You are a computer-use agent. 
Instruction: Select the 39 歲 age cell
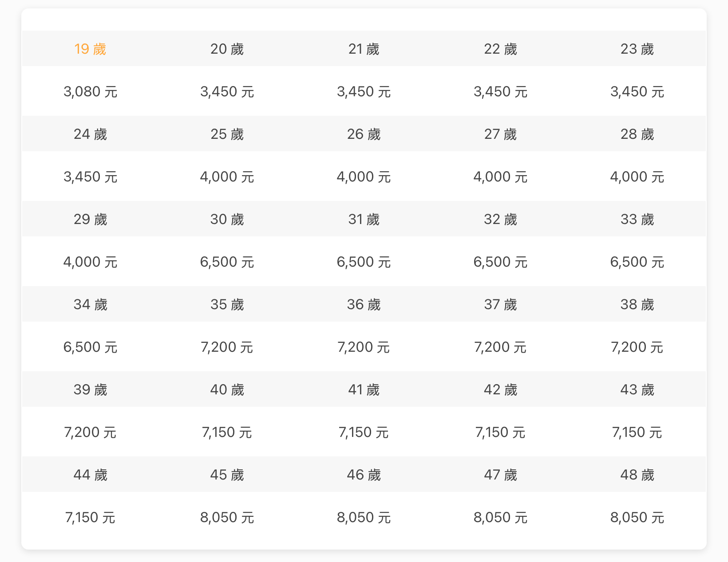(90, 389)
